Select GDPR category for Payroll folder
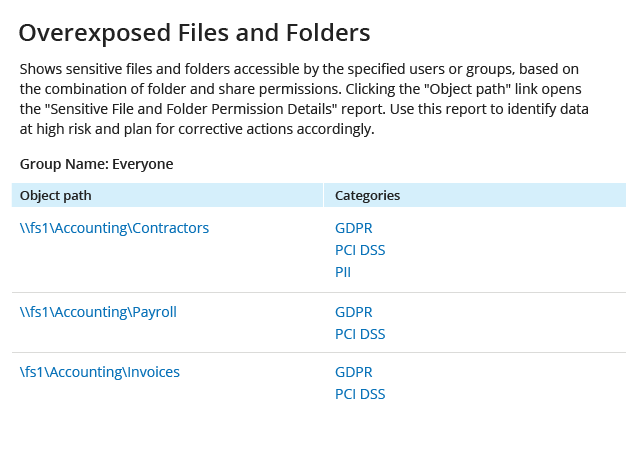The width and height of the screenshot is (640, 450). coord(353,312)
